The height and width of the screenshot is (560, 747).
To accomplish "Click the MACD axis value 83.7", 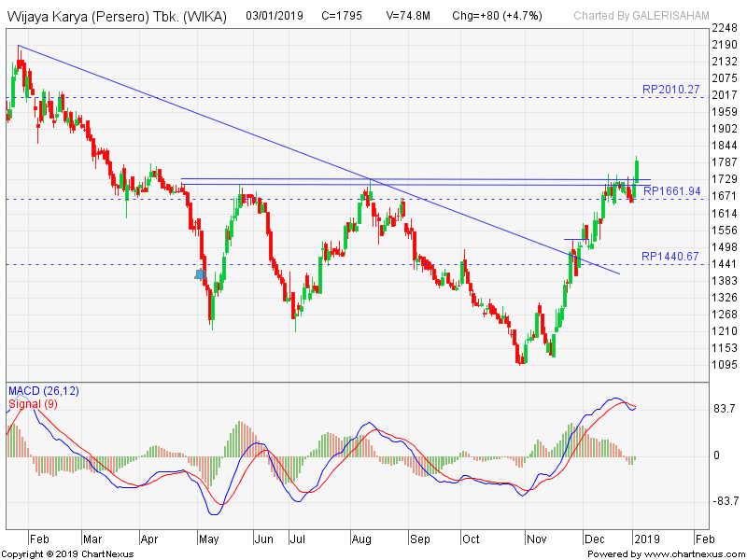I will coord(725,409).
